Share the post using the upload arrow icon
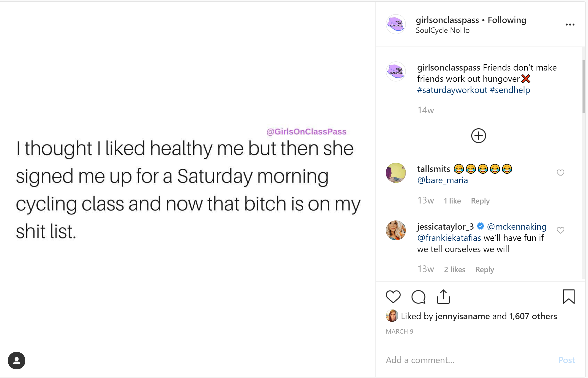This screenshot has height=378, width=588. (x=443, y=297)
